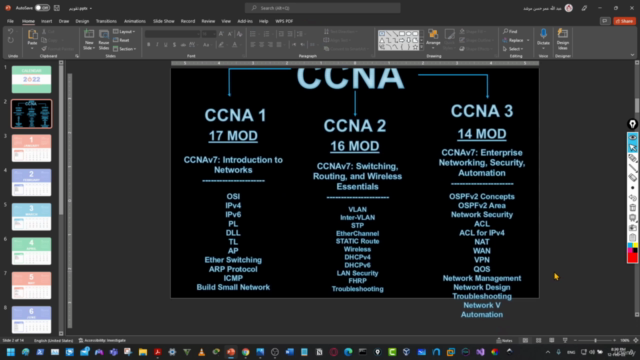This screenshot has height=360, width=640.
Task: Expand the shapes gallery More arrow
Action: [421, 48]
